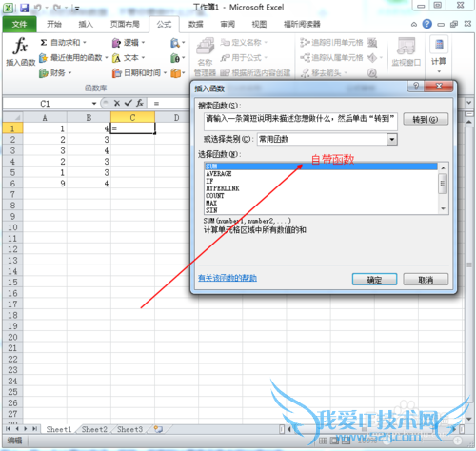Viewport: 476px width, 451px height.
Task: Click the dialog help question mark button
Action: point(416,86)
